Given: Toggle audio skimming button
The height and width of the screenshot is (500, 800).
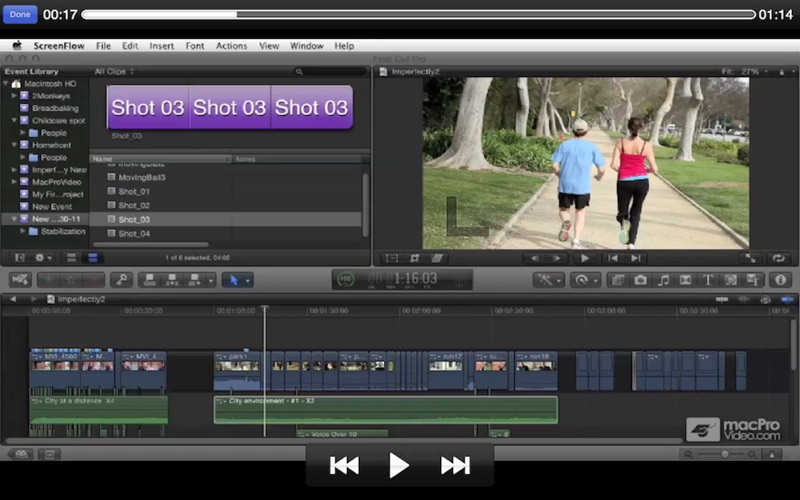Looking at the screenshot, I should point(743,299).
